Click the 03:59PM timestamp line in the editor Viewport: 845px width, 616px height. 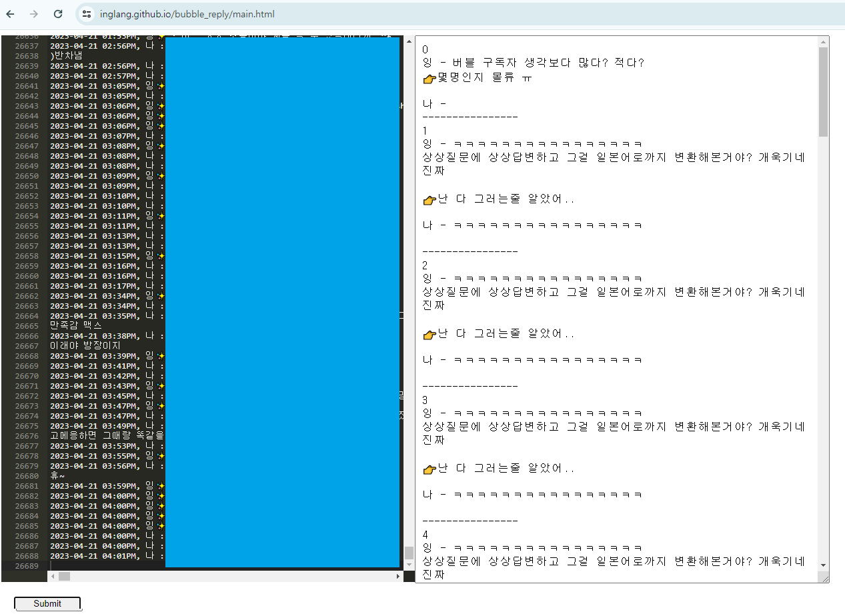tap(107, 486)
